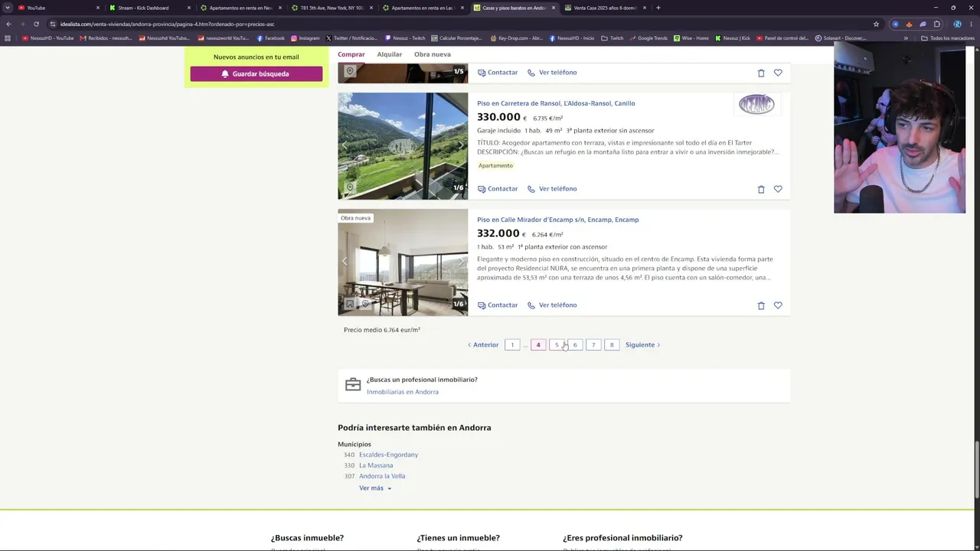Jump to results page 8
Image resolution: width=980 pixels, height=551 pixels.
612,345
